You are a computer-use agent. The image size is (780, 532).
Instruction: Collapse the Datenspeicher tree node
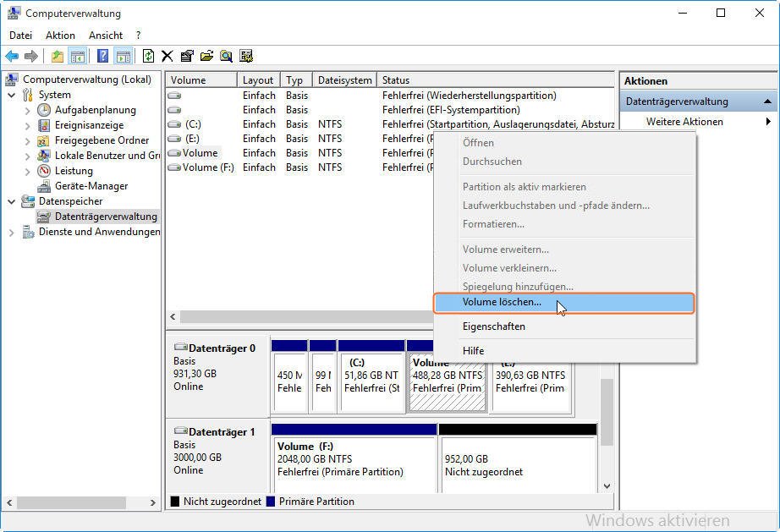12,201
